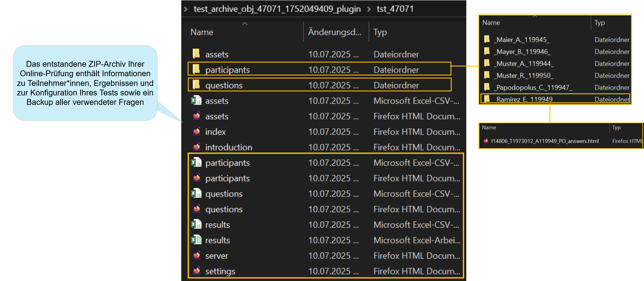This screenshot has width=644, height=281.
Task: Select the file name 'settings'
Action: click(x=220, y=271)
